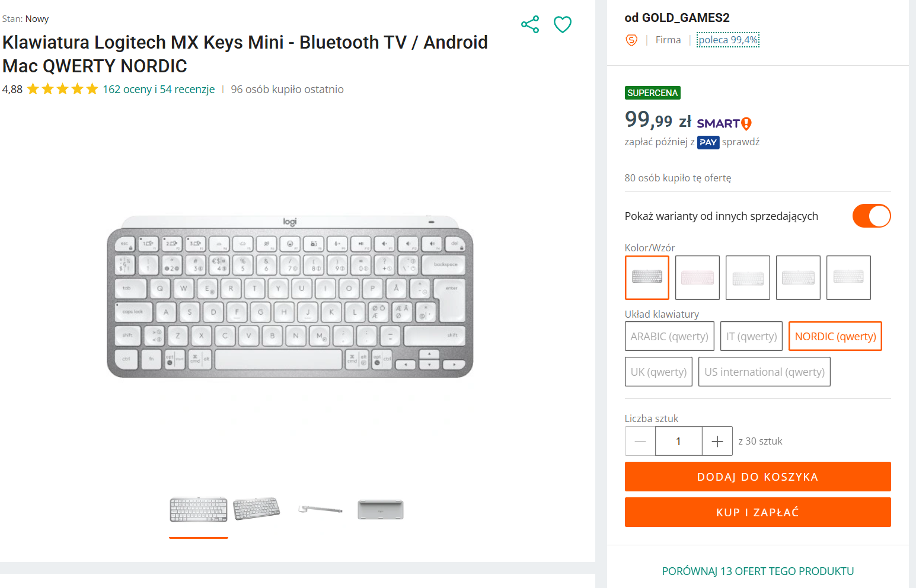Click the five-star rating icons
The height and width of the screenshot is (588, 916).
point(62,90)
